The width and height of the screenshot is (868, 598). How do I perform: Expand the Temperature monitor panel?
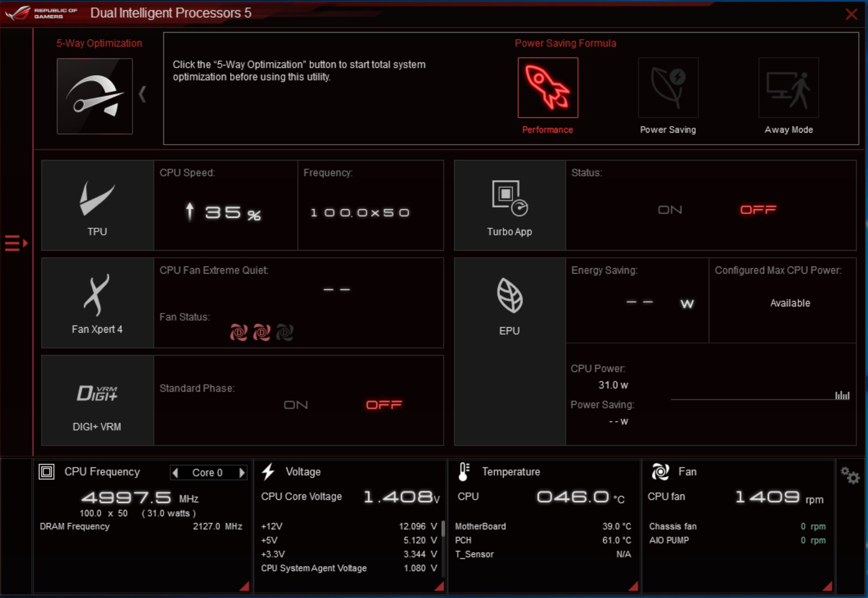(x=633, y=586)
